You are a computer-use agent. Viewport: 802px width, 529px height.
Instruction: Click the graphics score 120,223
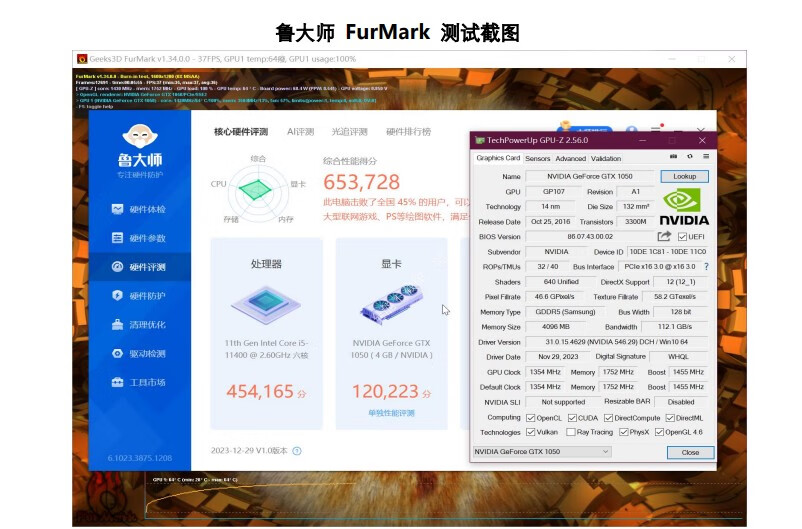385,391
